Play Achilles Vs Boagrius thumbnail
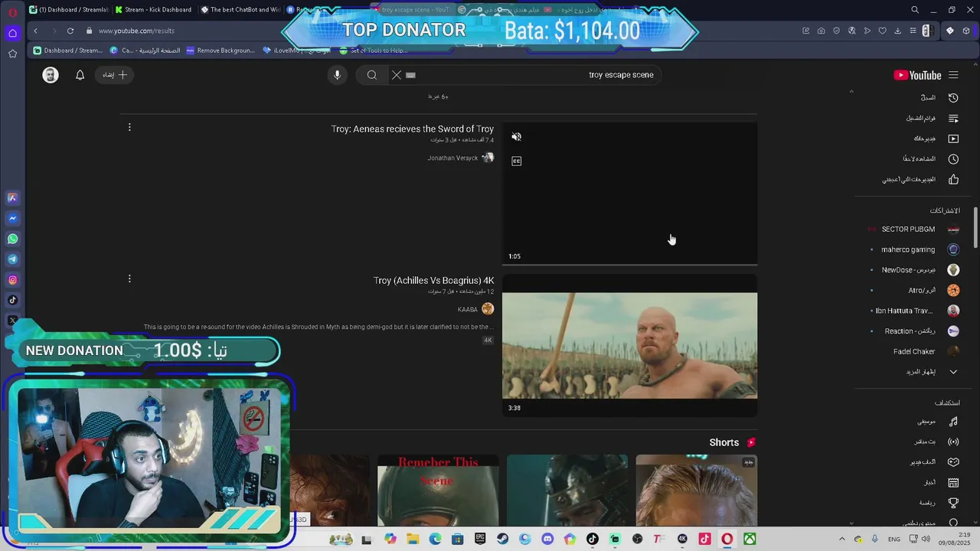Image resolution: width=980 pixels, height=551 pixels. tap(629, 346)
